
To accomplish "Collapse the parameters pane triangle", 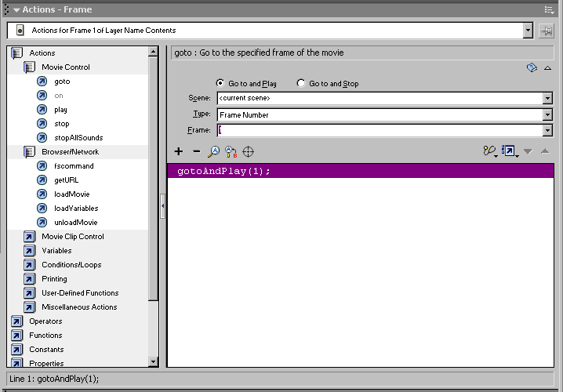I will (547, 68).
